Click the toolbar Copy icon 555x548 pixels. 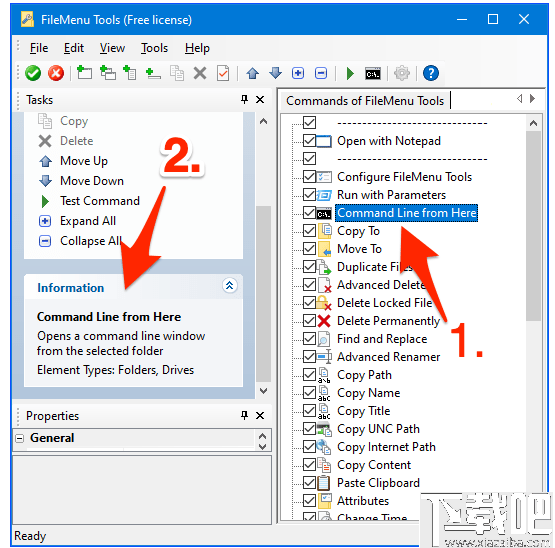coord(177,73)
